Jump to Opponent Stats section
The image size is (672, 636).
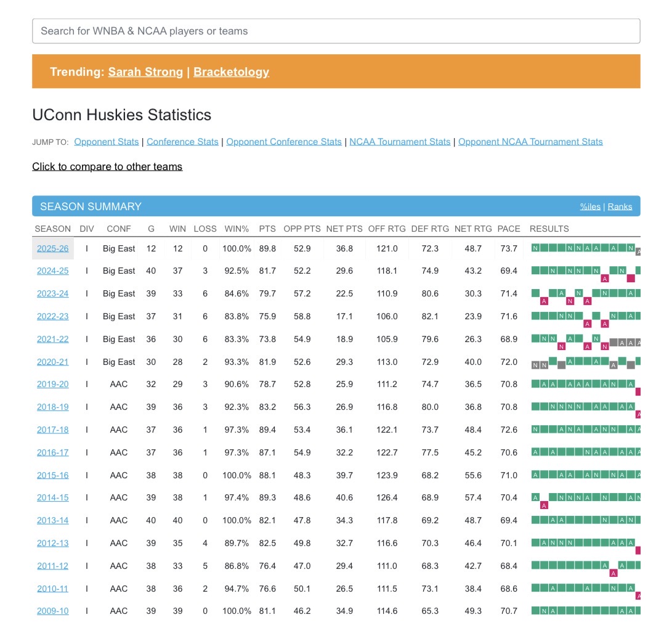(106, 142)
